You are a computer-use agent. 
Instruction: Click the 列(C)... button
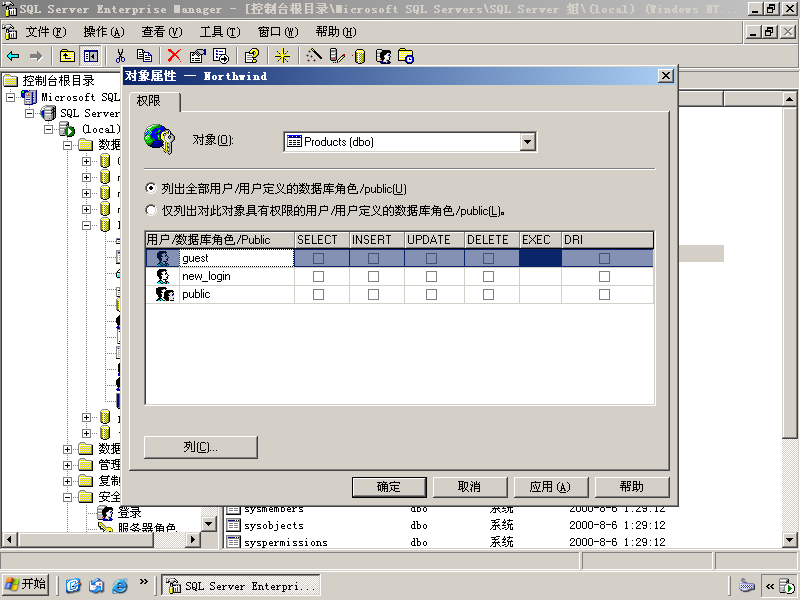[x=201, y=447]
